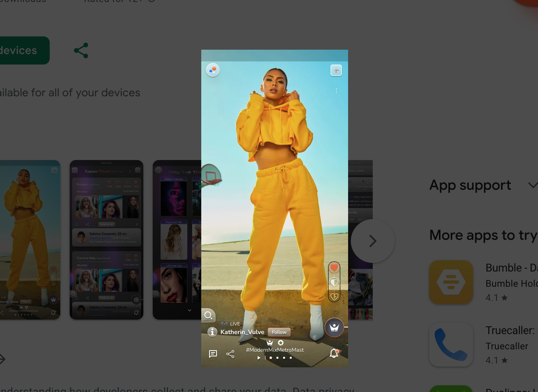Click the green share icon

coord(81,50)
